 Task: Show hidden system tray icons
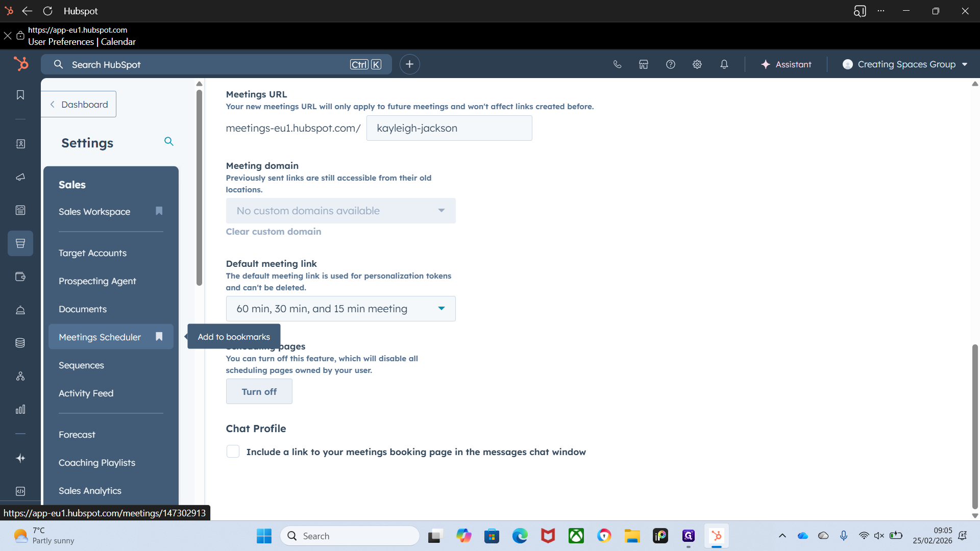[x=782, y=536]
